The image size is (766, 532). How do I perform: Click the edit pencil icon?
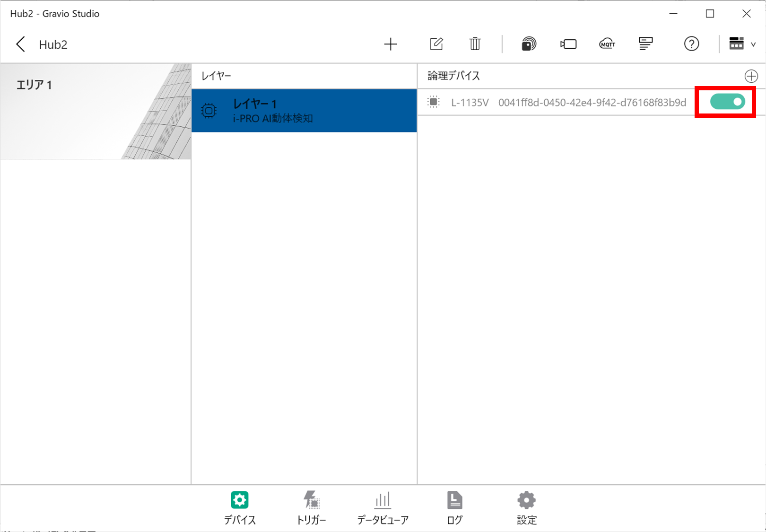436,44
